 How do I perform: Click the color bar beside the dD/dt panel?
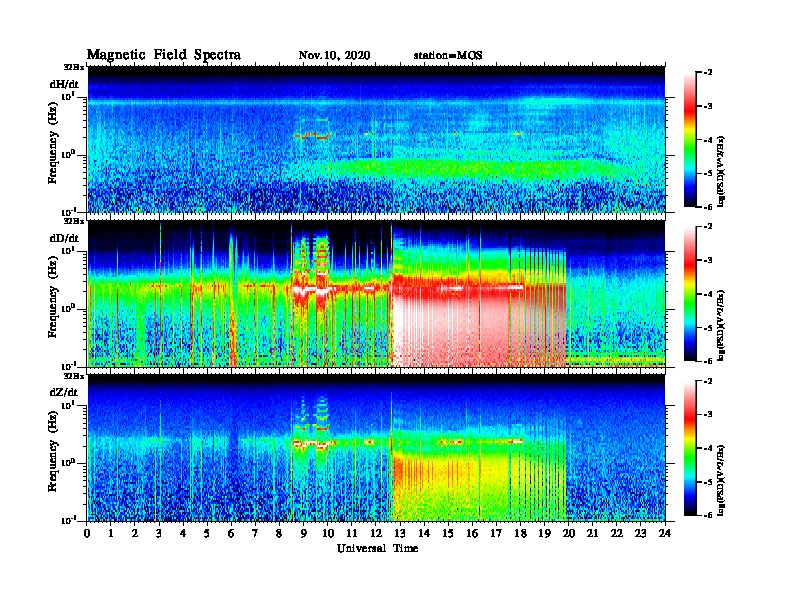[x=690, y=293]
